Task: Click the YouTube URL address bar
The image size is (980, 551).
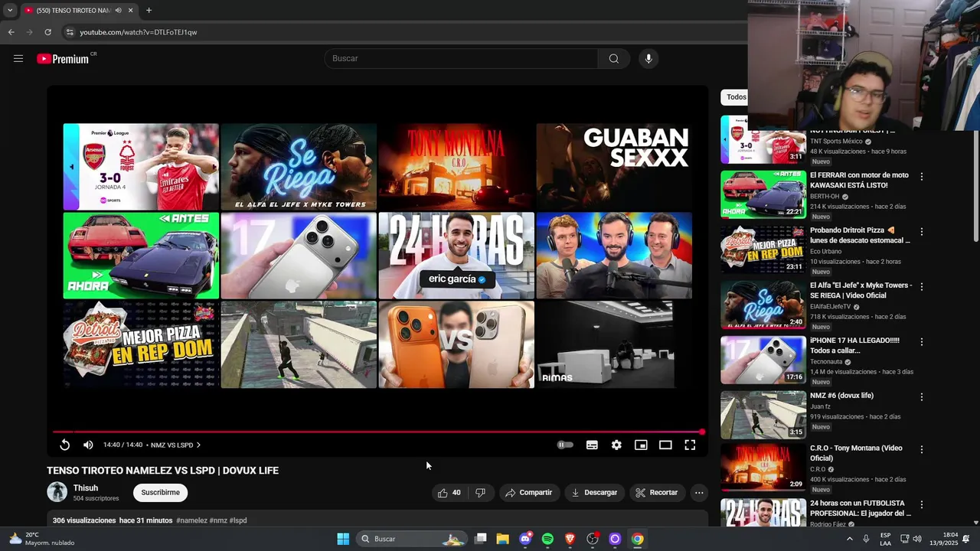Action: coord(138,32)
